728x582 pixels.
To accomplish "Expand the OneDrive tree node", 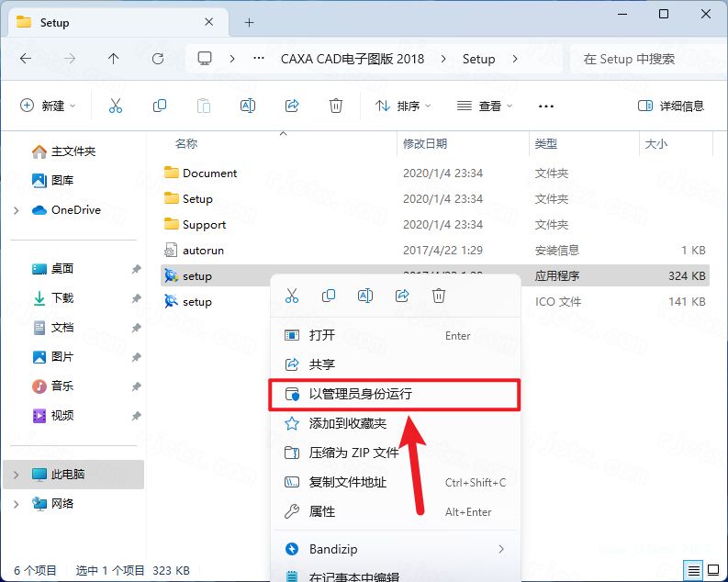I will click(x=17, y=210).
